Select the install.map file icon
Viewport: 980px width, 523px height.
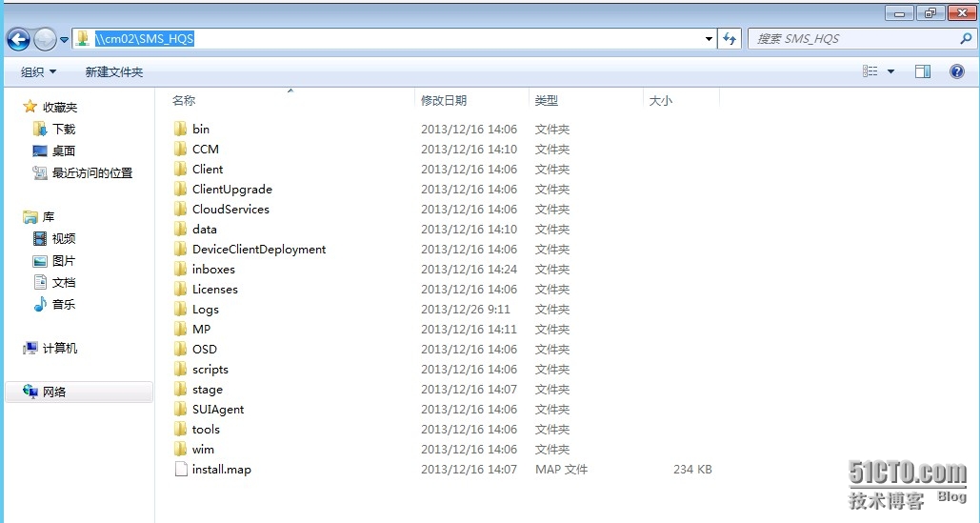coord(181,469)
